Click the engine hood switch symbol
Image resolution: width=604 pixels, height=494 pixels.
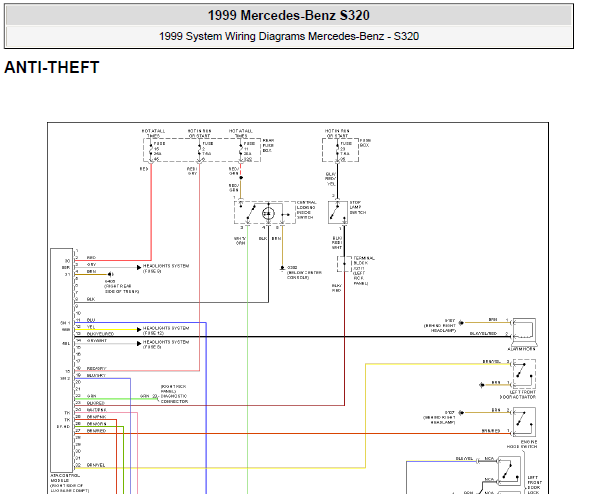[x=524, y=422]
